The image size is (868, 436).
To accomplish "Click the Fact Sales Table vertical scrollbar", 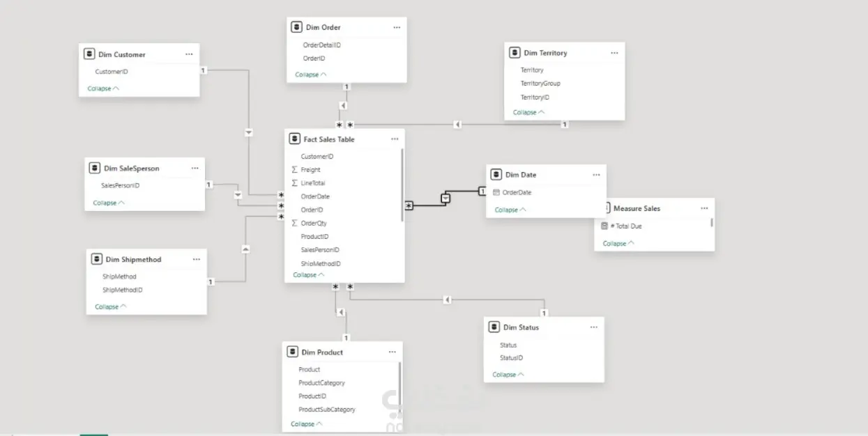I will 402,185.
